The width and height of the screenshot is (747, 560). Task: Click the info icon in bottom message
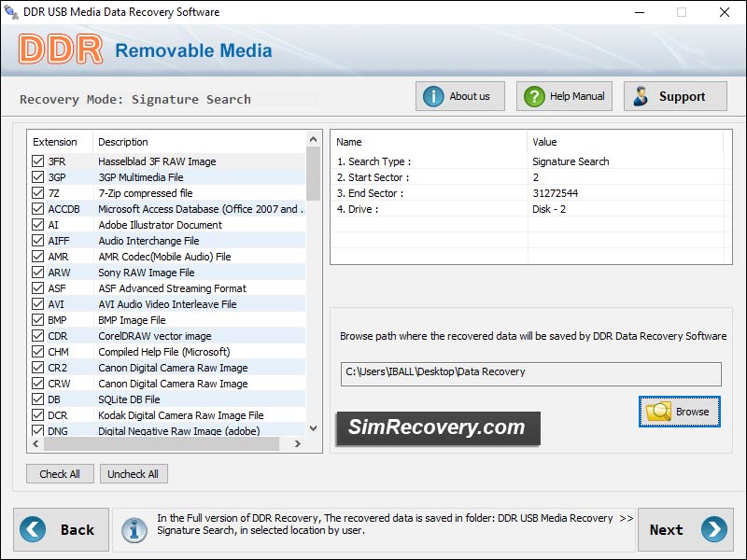click(135, 529)
